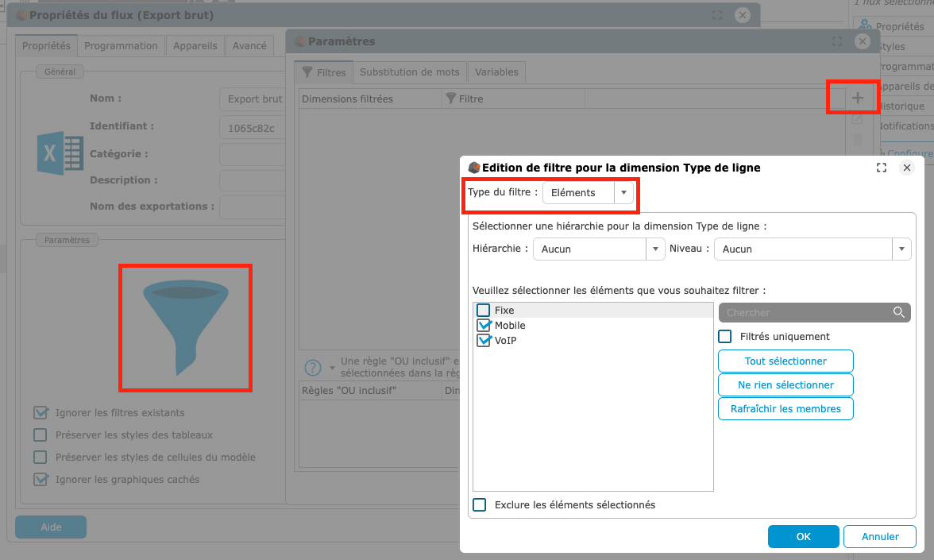Open the Variables tab
The image size is (934, 560).
point(496,72)
